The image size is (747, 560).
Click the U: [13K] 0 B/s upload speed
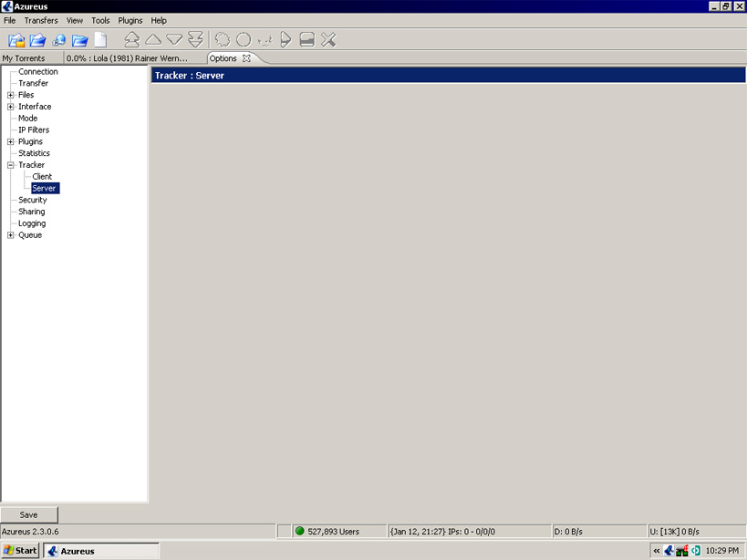click(x=675, y=532)
